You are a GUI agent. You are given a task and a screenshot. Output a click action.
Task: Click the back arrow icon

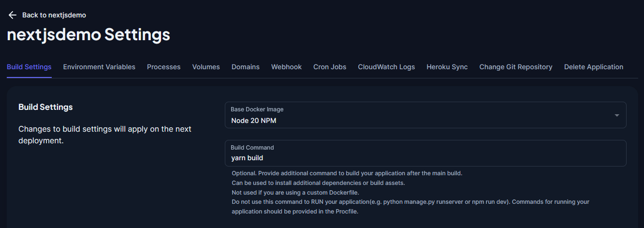tap(13, 15)
